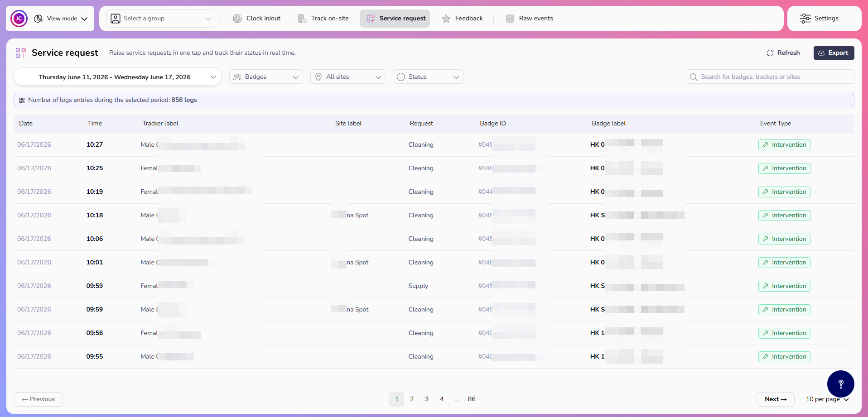Click the Export cloud icon
868x417 pixels.
coord(821,53)
